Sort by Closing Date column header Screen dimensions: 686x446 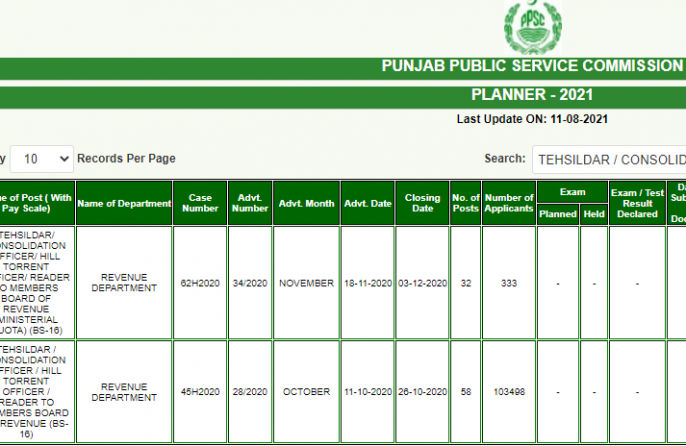(x=422, y=204)
